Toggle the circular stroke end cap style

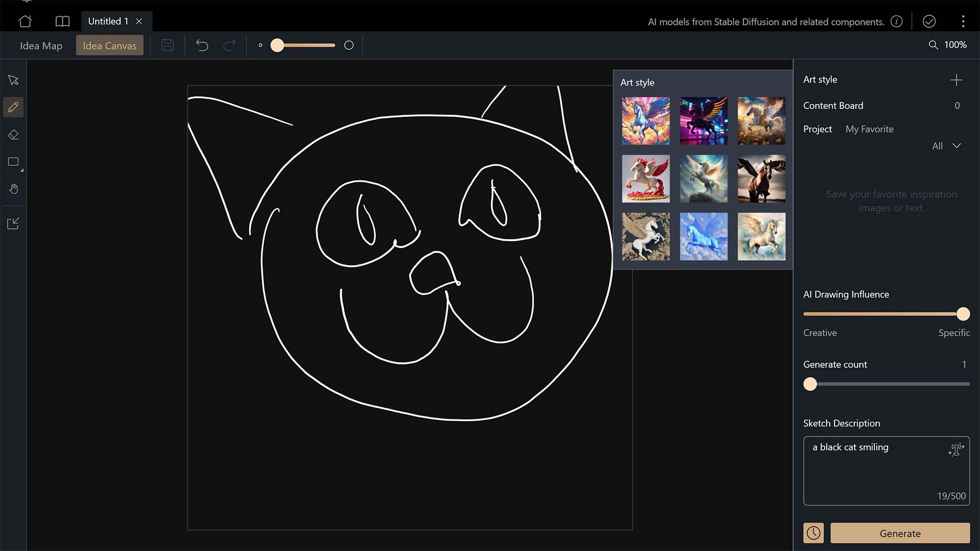point(349,45)
